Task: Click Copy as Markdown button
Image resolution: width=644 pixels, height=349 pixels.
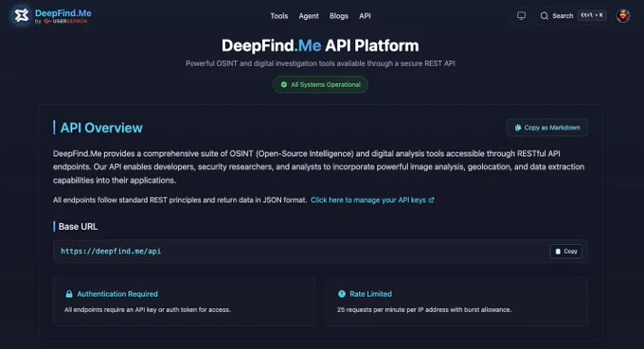Action: pos(547,128)
